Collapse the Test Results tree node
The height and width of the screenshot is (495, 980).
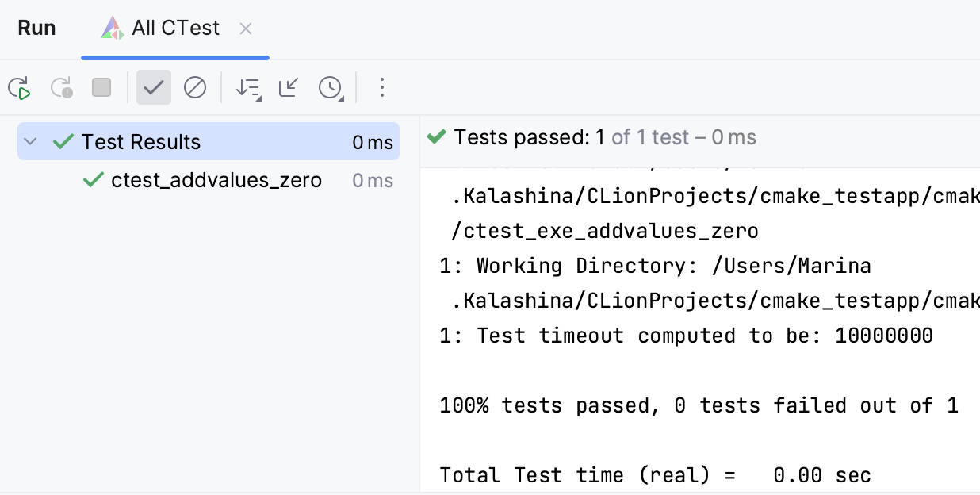[30, 141]
